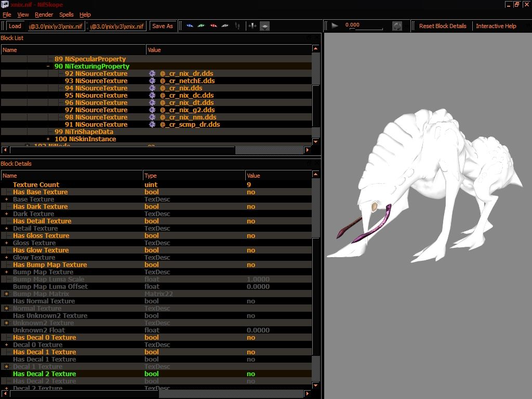
Task: Select the 89 NiSpecularProperty block
Action: pyautogui.click(x=90, y=59)
